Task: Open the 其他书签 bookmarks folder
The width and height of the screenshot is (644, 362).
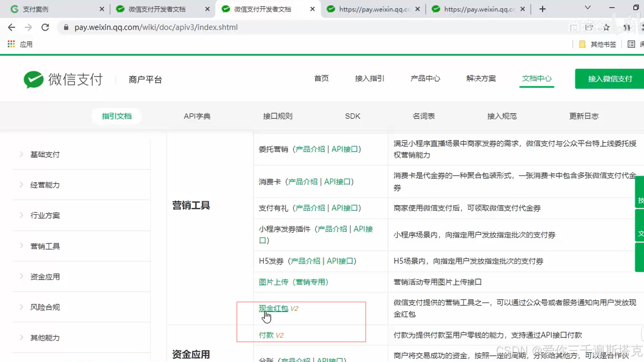Action: click(x=597, y=44)
